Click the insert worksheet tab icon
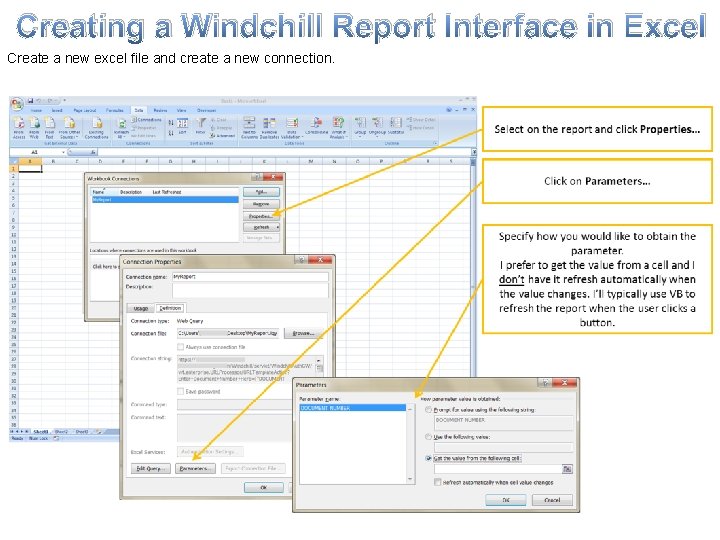Image resolution: width=720 pixels, height=540 pixels. (98, 432)
